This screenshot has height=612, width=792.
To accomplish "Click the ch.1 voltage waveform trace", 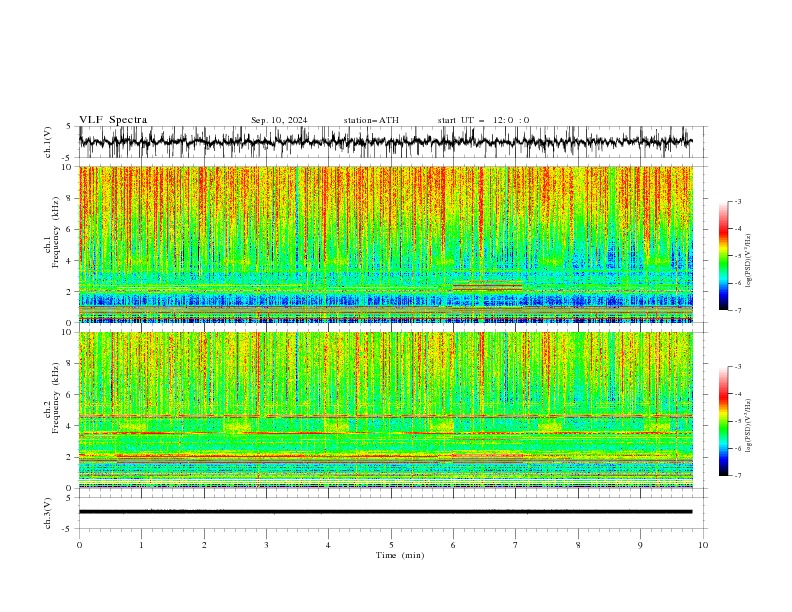I will click(x=385, y=142).
